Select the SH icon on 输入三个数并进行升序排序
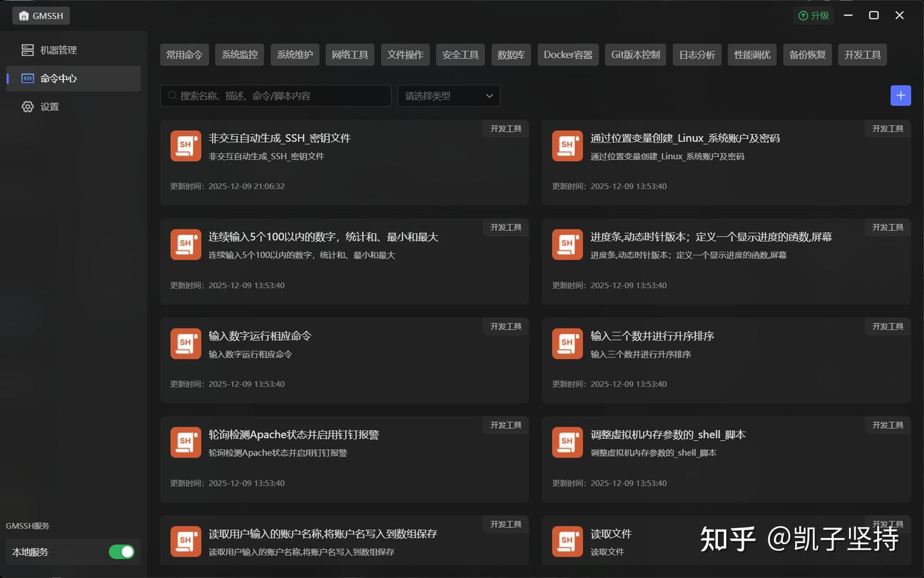924x578 pixels. 567,343
